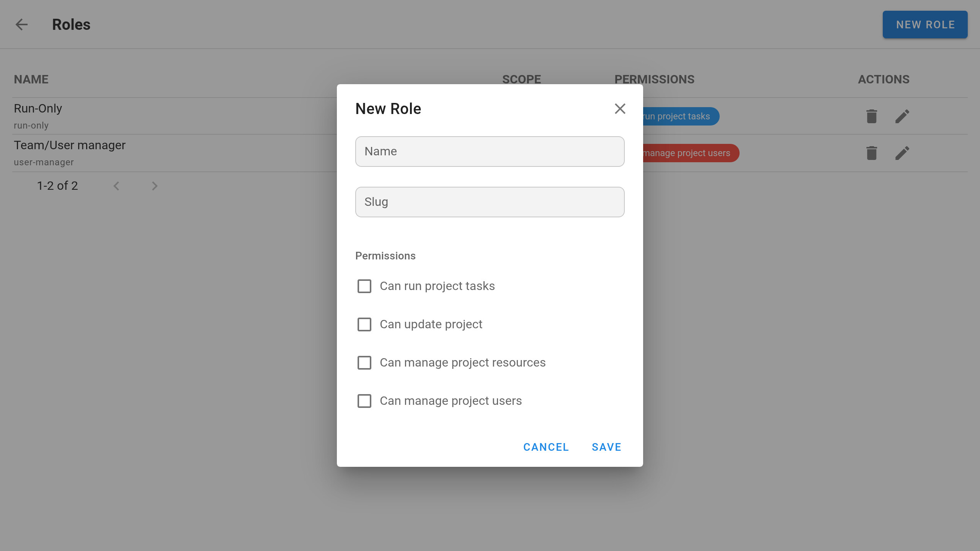Check the Can update project box

[x=364, y=324]
